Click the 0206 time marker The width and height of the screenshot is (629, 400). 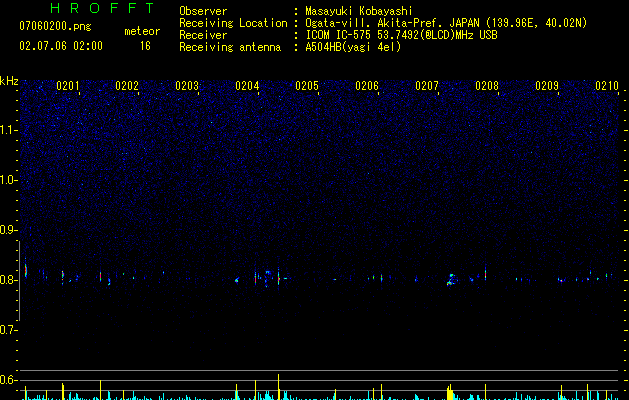pyautogui.click(x=367, y=86)
